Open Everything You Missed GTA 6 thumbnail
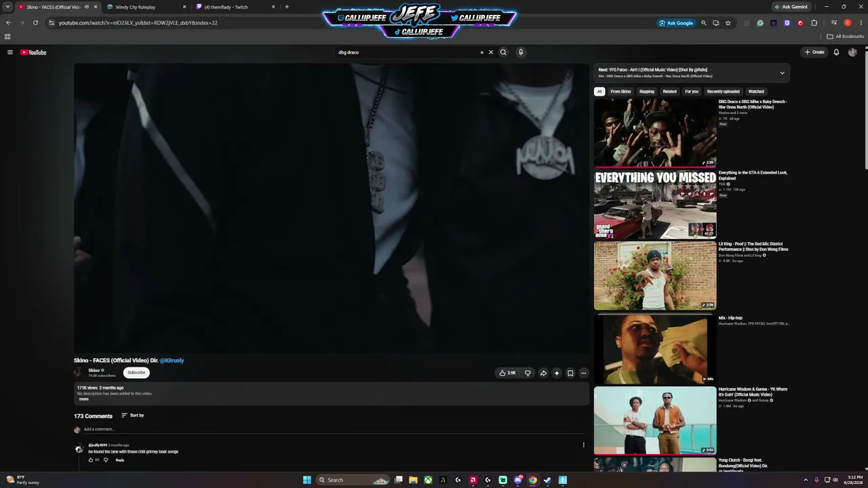 (655, 204)
